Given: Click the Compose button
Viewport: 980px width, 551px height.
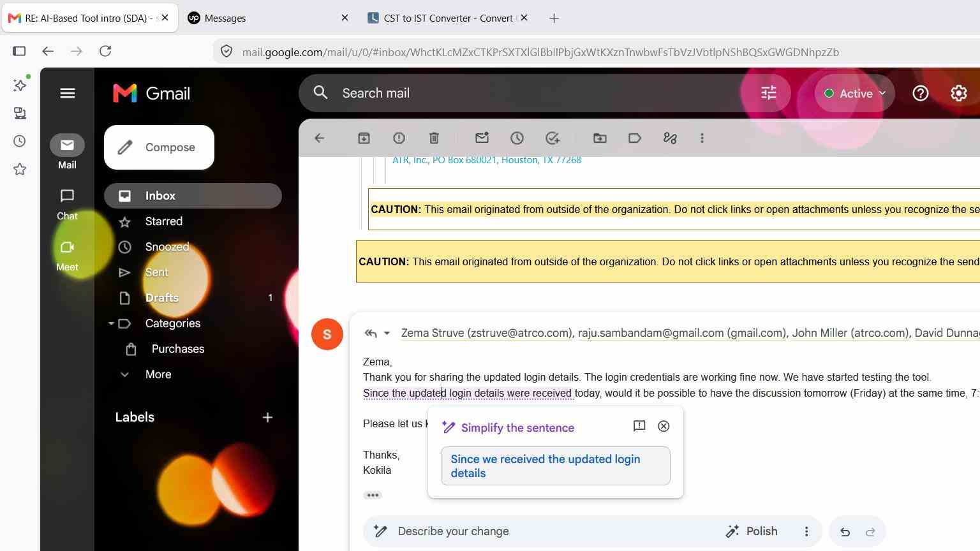Looking at the screenshot, I should tap(159, 147).
